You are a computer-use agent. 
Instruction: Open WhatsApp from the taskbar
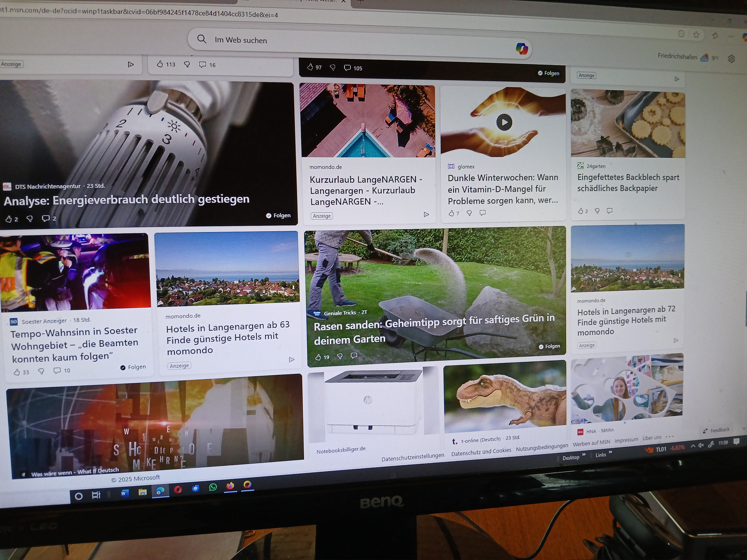point(213,487)
